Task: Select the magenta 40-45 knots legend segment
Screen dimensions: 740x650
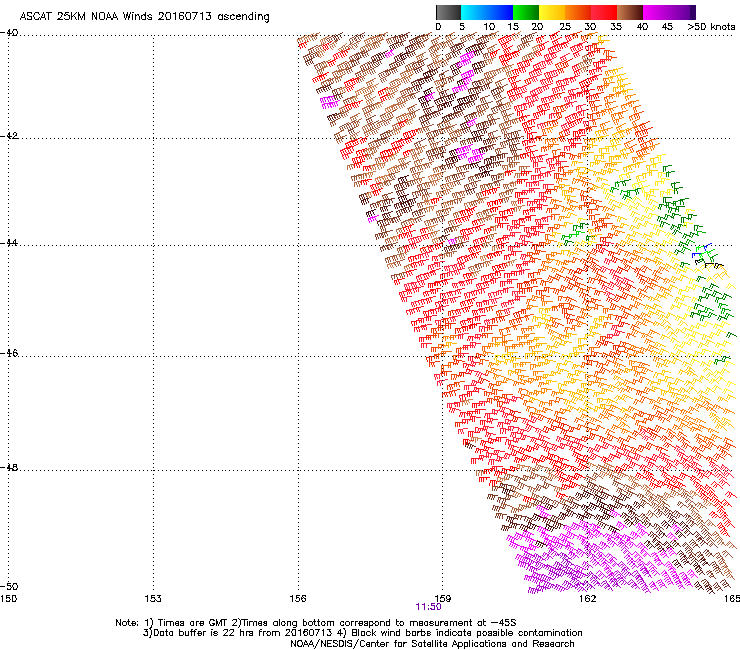Action: click(656, 12)
